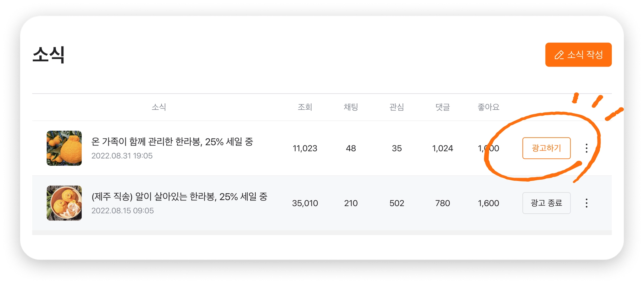Click the 관심 column header
The height and width of the screenshot is (284, 644).
coord(397,107)
